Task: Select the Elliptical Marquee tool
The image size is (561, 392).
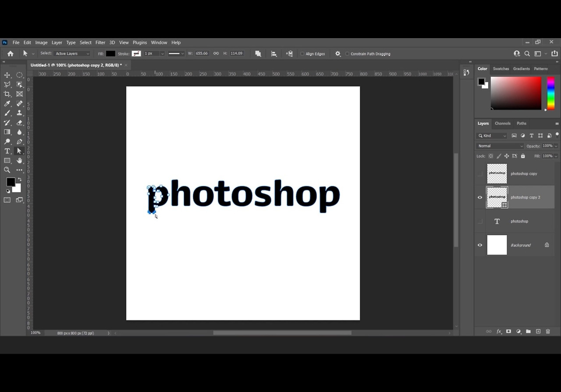Action: 20,75
